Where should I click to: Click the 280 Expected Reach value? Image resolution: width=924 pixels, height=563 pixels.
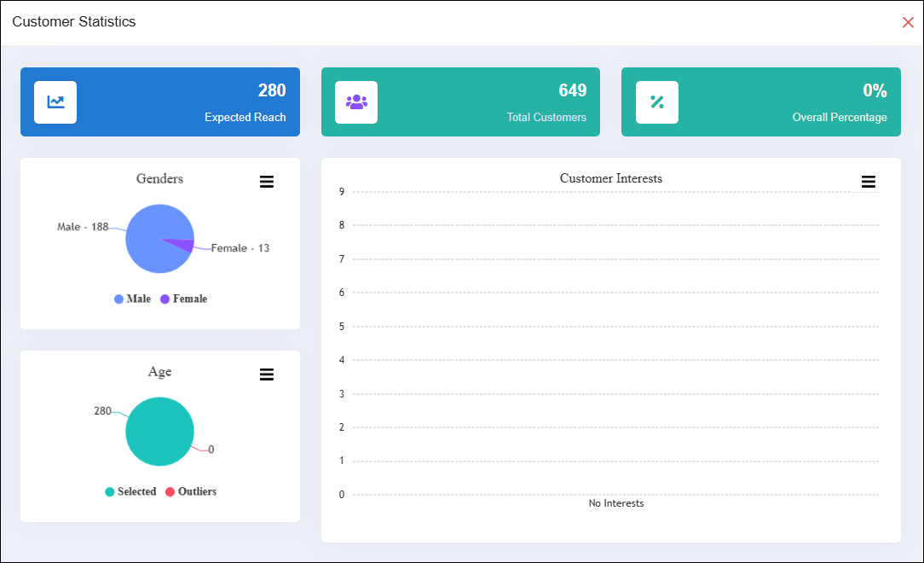(272, 90)
